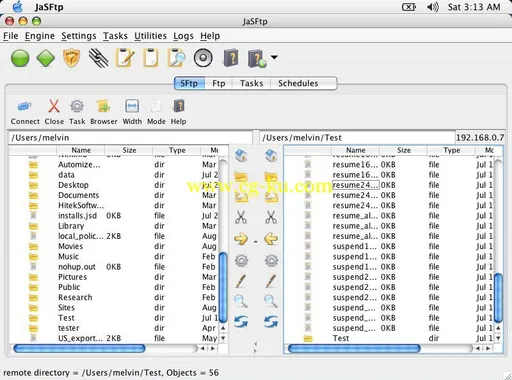The height and width of the screenshot is (380, 512).
Task: Click the local gear settings icon
Action: click(x=241, y=260)
